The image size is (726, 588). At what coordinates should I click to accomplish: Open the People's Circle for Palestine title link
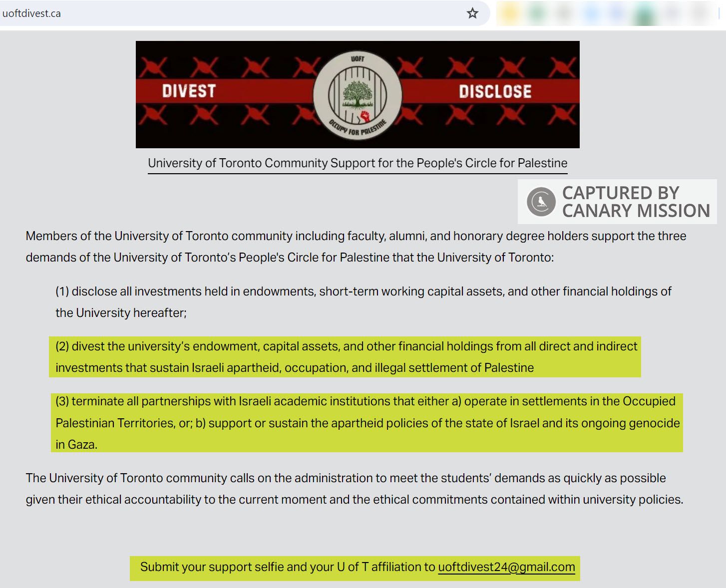358,163
